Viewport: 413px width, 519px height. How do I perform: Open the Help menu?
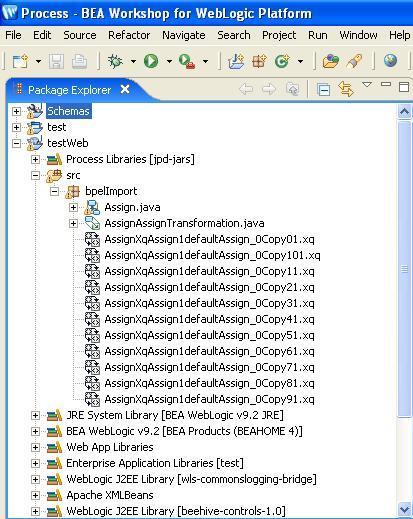400,35
